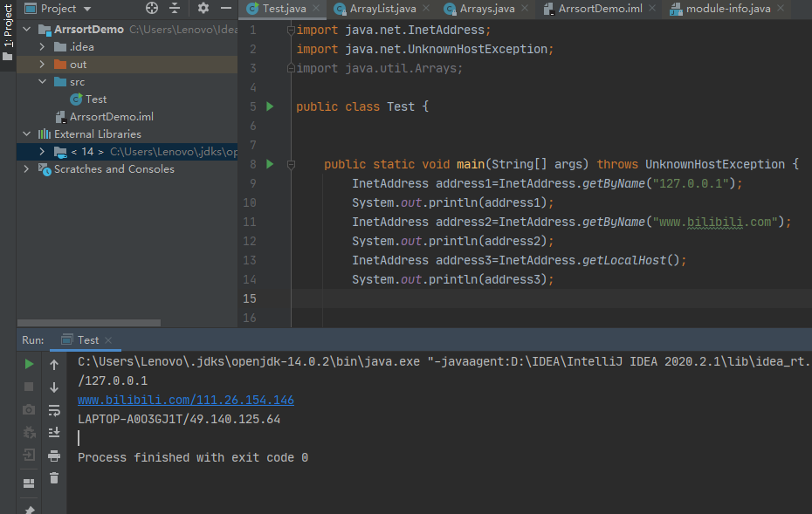Screen dimensions: 812x514
Task: Switch to the ArrsortDemo.iml tab
Action: (x=600, y=8)
